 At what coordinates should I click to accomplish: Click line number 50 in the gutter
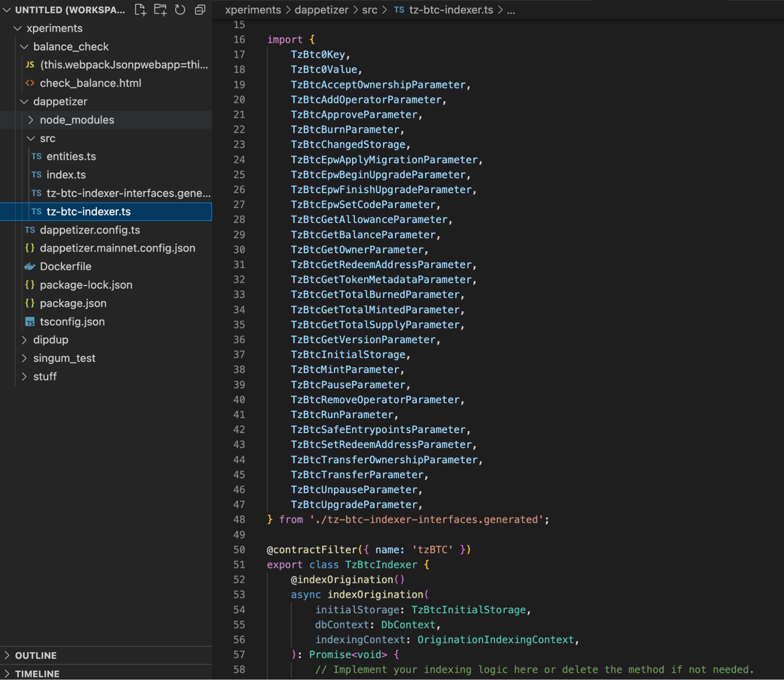[239, 549]
